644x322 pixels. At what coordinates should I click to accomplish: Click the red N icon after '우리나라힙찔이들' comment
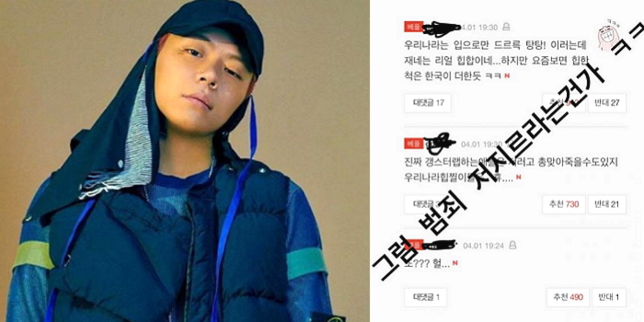click(x=518, y=178)
